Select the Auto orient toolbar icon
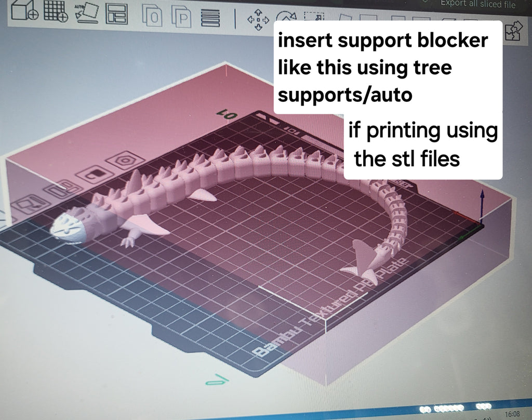 (x=87, y=12)
